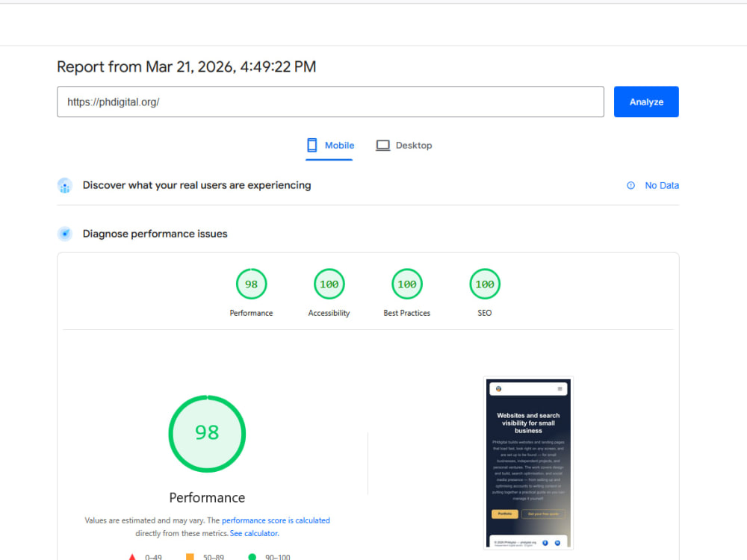Click the large Performance title below gauge
Viewport: 747px width, 560px height.
(x=207, y=497)
